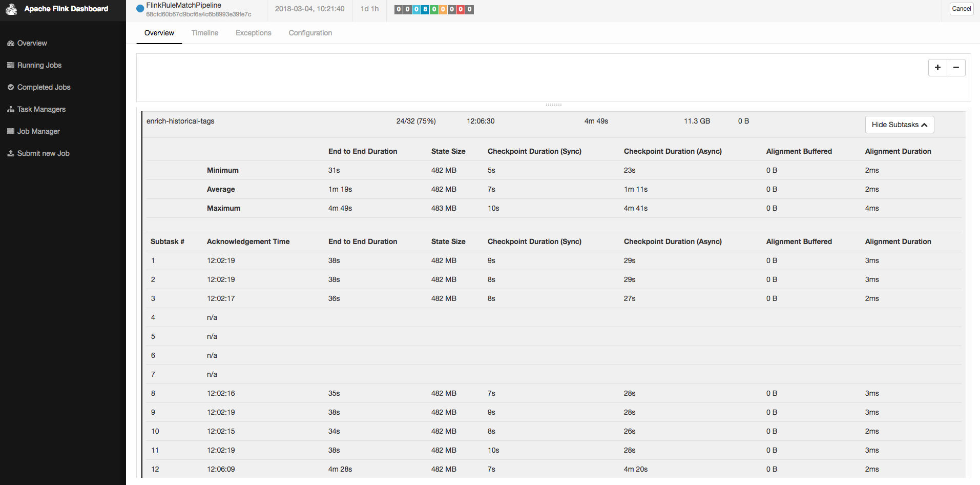Click the Hide Subtasks chevron arrow

[x=924, y=125]
